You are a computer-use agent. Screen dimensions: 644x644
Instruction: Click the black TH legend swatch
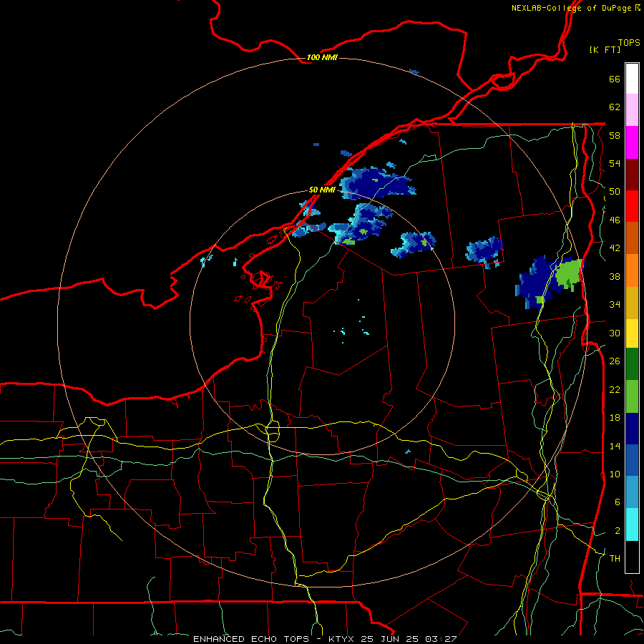tap(632, 557)
